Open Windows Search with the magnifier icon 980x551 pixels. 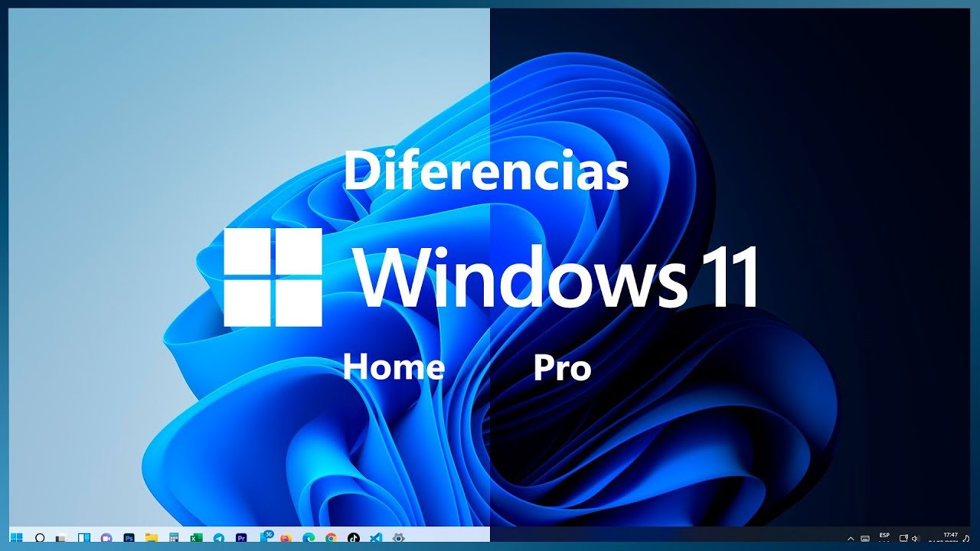tap(38, 538)
